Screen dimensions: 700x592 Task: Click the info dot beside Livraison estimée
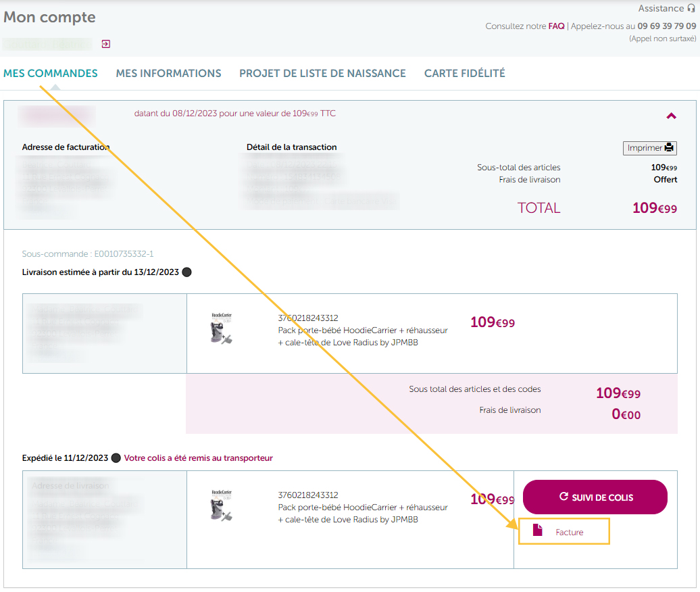pos(187,272)
